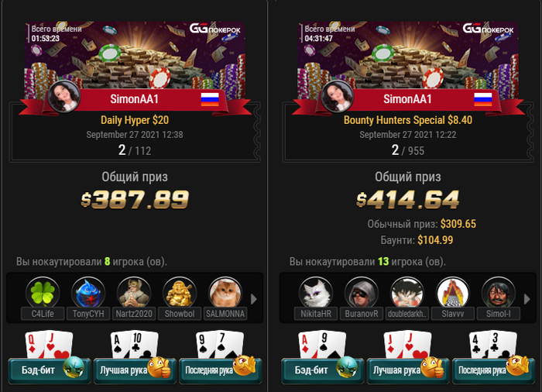Click Slavvv player avatar
Image resolution: width=542 pixels, height=392 pixels.
coord(452,293)
